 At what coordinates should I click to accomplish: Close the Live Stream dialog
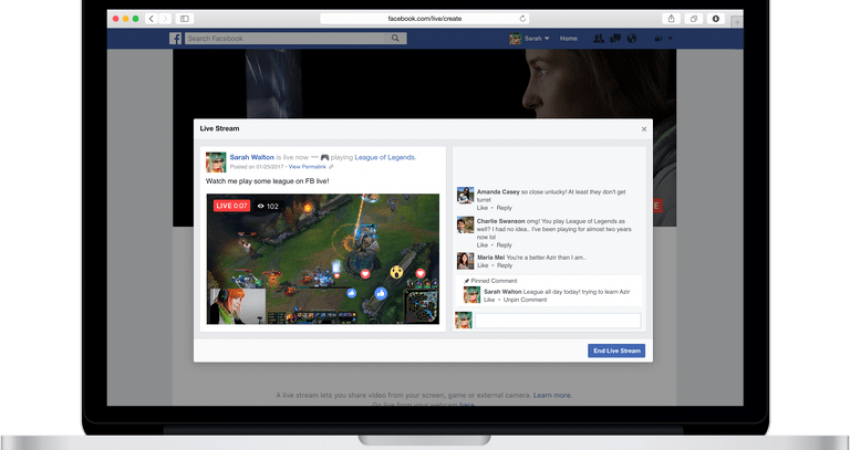pos(644,129)
